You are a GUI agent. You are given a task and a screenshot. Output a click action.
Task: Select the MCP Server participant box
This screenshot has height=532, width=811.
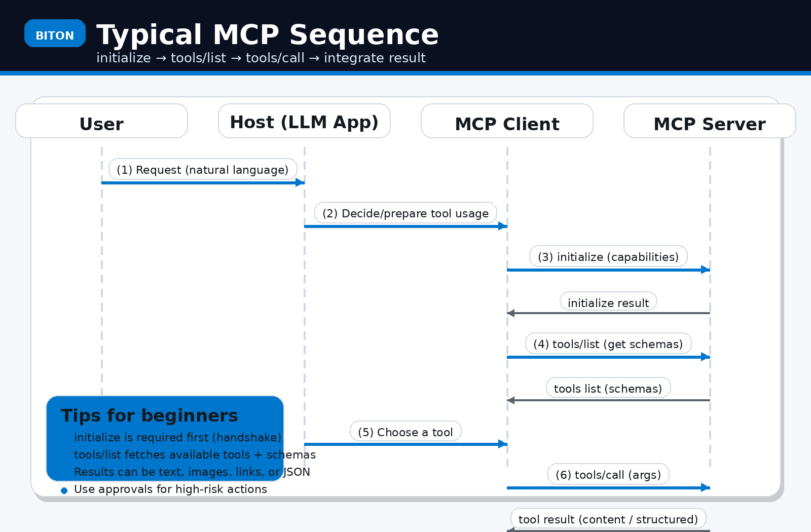[710, 122]
